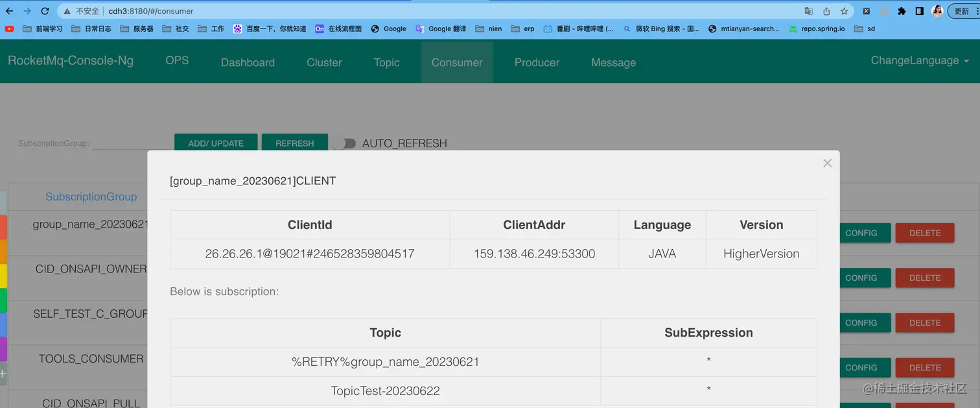Viewport: 980px width, 408px height.
Task: Click CONFIG for TOOLS_CONSUMER row
Action: pyautogui.click(x=861, y=367)
